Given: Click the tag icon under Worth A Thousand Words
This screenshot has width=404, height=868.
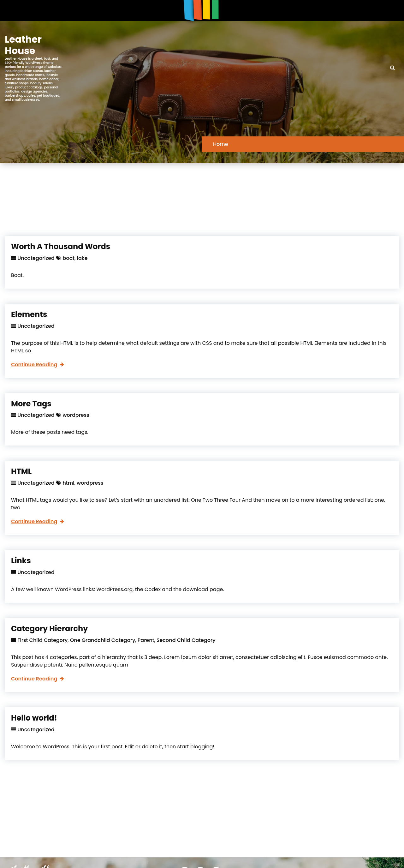Looking at the screenshot, I should [x=58, y=258].
